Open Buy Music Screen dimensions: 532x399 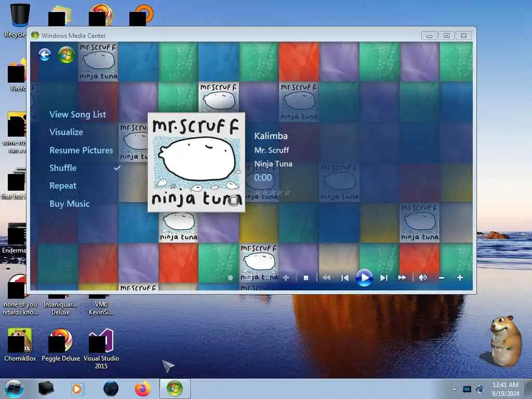pos(70,204)
